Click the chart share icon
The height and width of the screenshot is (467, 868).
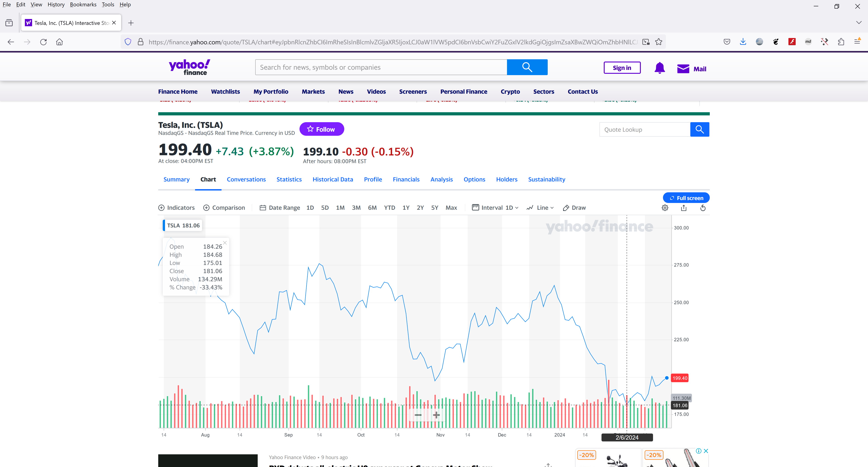(x=684, y=208)
